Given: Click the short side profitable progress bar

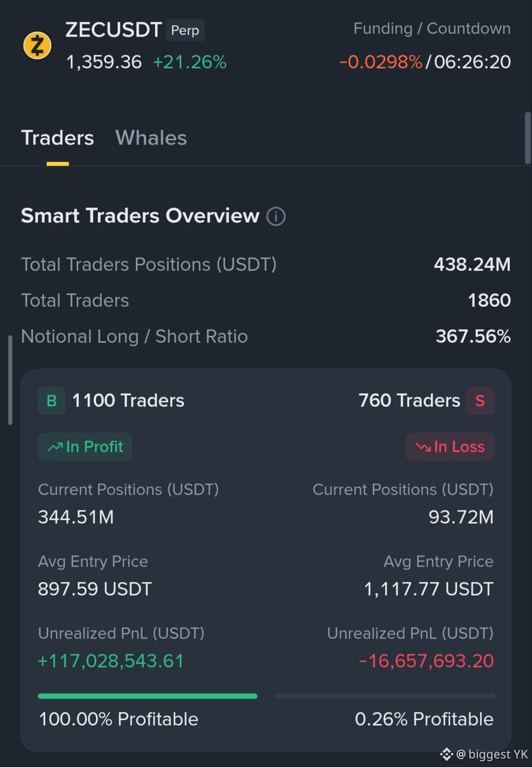Looking at the screenshot, I should (x=384, y=696).
